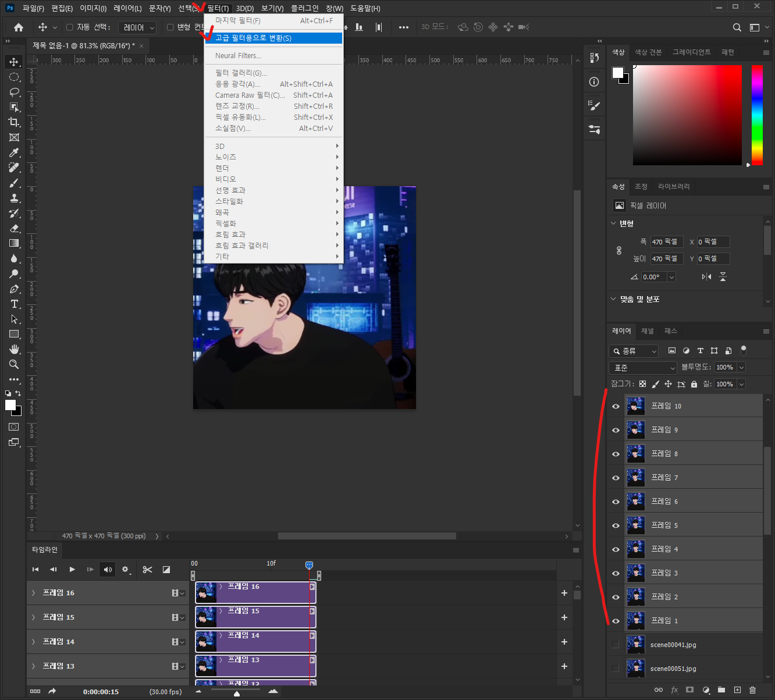
Task: Click more options ellipsis in options bar
Action: point(404,27)
